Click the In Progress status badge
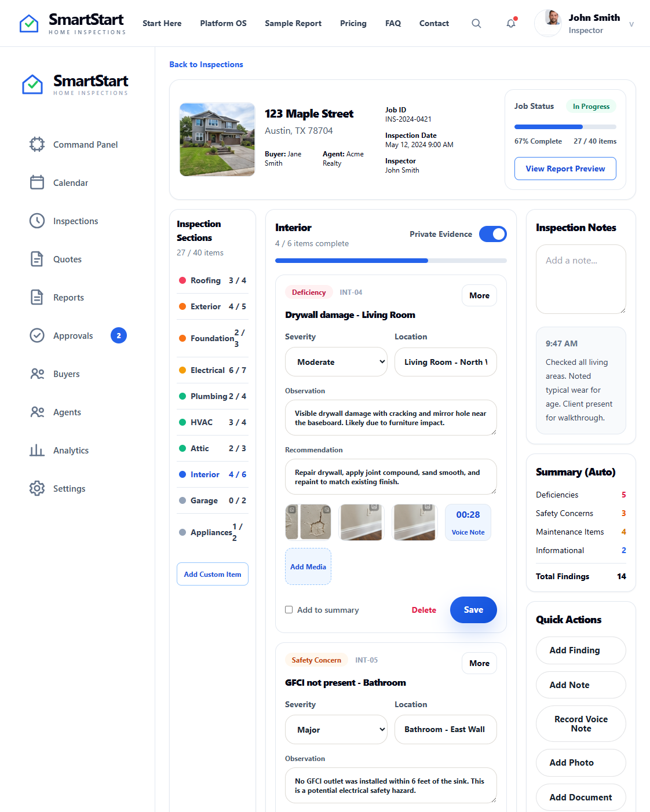Image resolution: width=650 pixels, height=812 pixels. coord(591,107)
